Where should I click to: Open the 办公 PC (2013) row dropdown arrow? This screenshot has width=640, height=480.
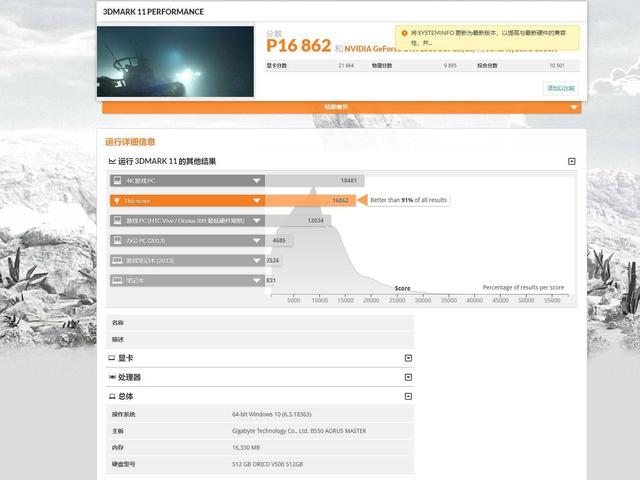click(256, 240)
